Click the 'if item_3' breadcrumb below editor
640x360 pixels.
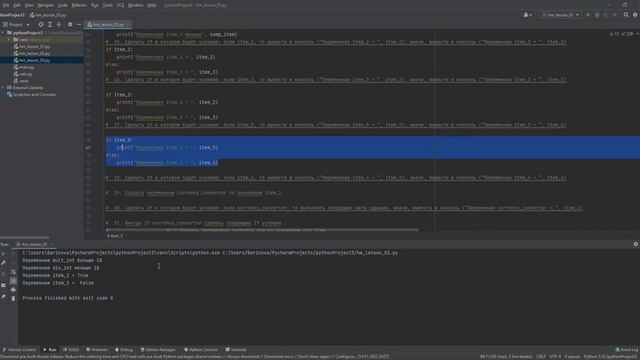pos(115,236)
